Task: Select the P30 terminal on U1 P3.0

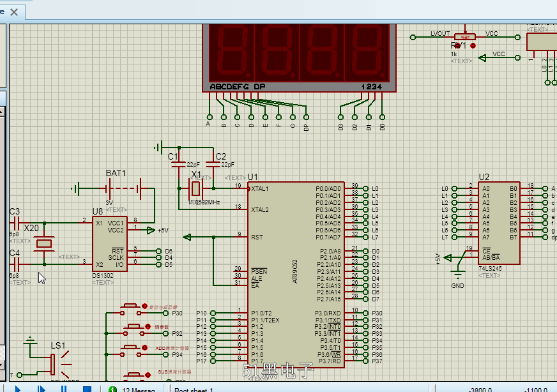Action: 365,313
